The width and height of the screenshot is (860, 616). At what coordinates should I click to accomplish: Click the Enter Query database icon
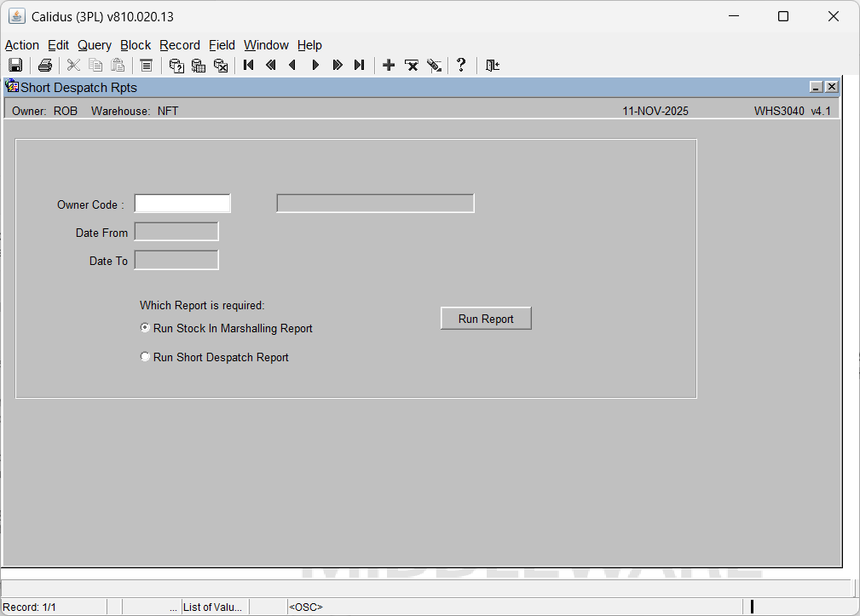[176, 66]
